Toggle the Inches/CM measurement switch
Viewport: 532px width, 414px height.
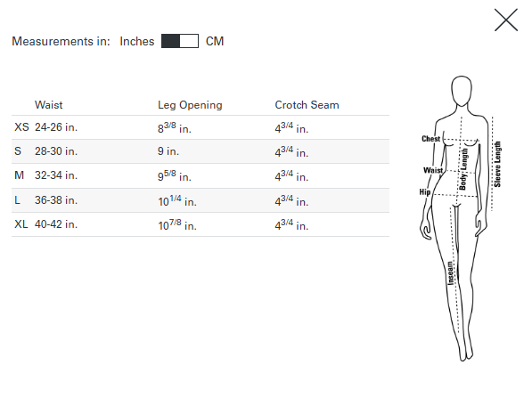pos(180,41)
